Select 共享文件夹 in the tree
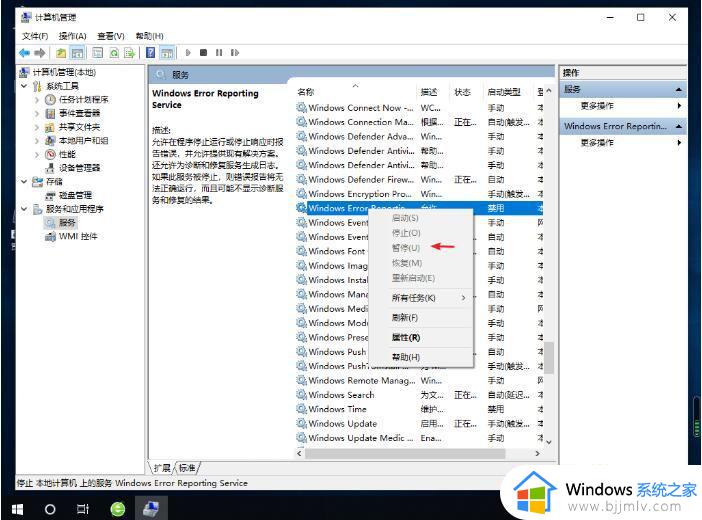 [79, 127]
